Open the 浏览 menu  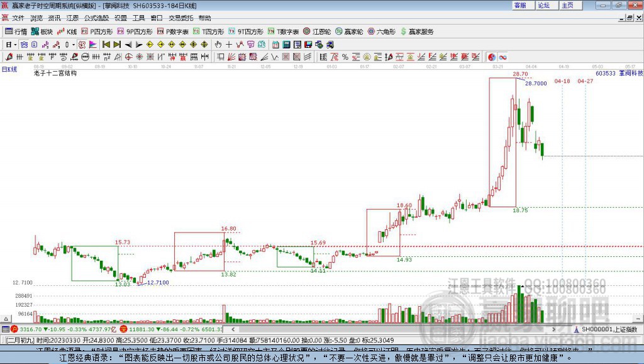(x=36, y=18)
